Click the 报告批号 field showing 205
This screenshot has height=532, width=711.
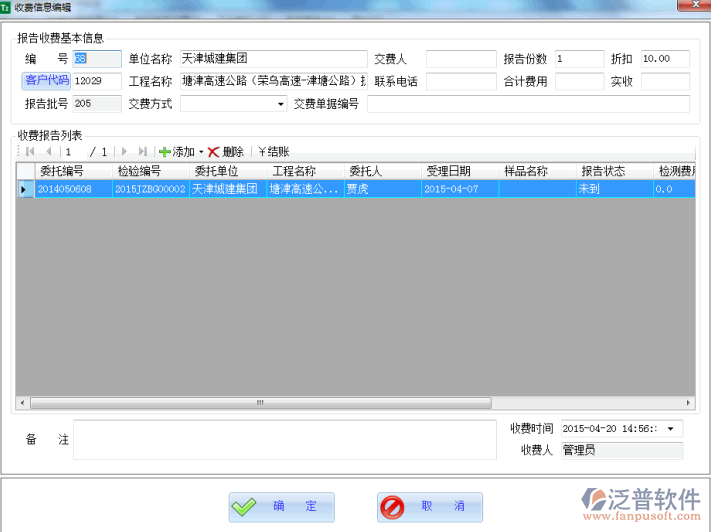click(x=97, y=104)
